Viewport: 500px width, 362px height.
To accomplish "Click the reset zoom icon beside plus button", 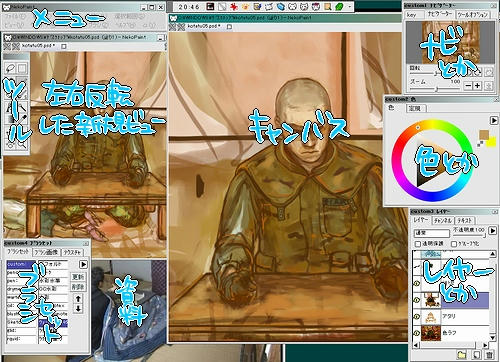I will pos(489,86).
